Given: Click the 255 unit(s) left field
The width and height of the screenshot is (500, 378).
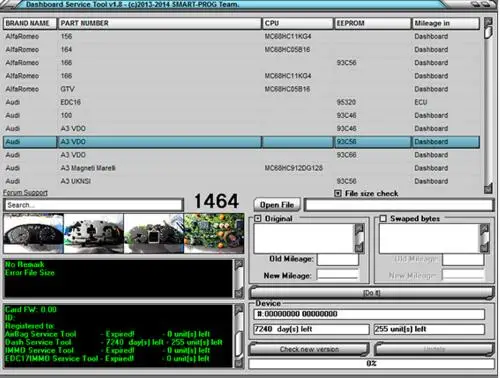Looking at the screenshot, I should (429, 329).
